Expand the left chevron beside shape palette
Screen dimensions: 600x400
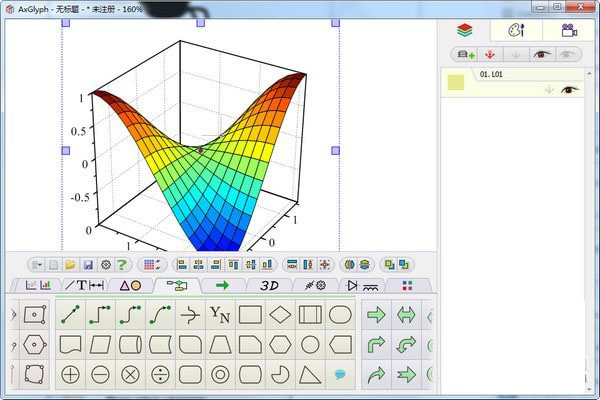(x=13, y=315)
